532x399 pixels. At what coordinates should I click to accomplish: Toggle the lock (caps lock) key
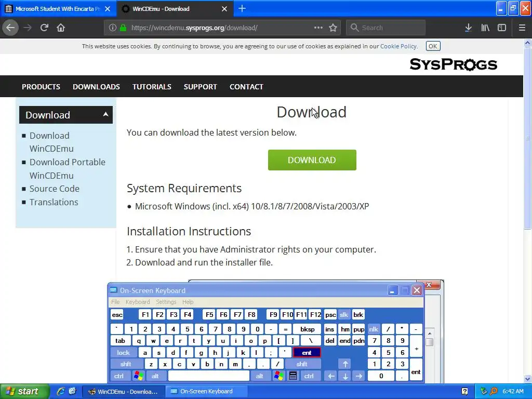tap(124, 353)
